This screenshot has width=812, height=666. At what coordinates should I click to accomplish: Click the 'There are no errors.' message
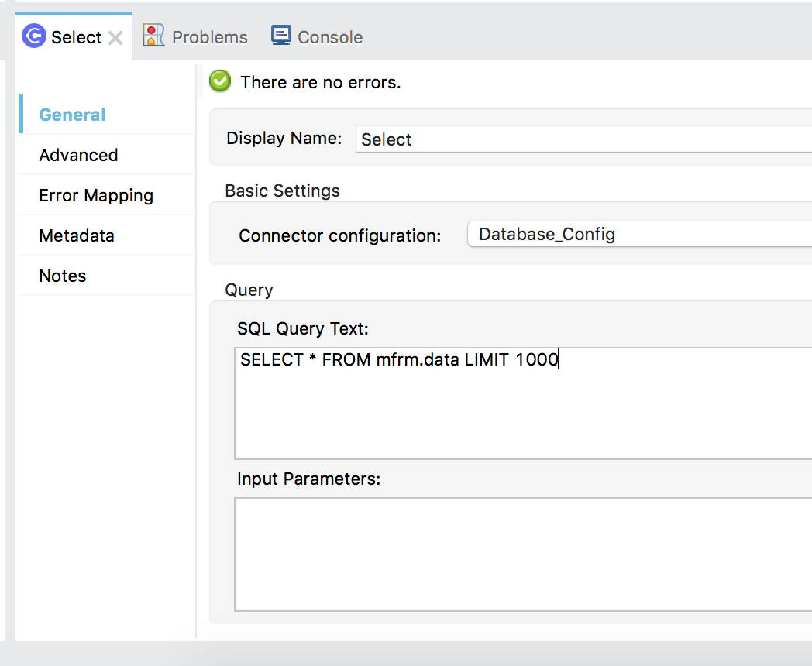321,82
